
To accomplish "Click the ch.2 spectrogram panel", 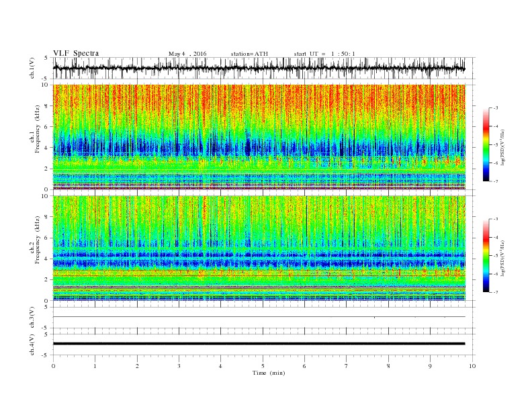I will coord(259,248).
